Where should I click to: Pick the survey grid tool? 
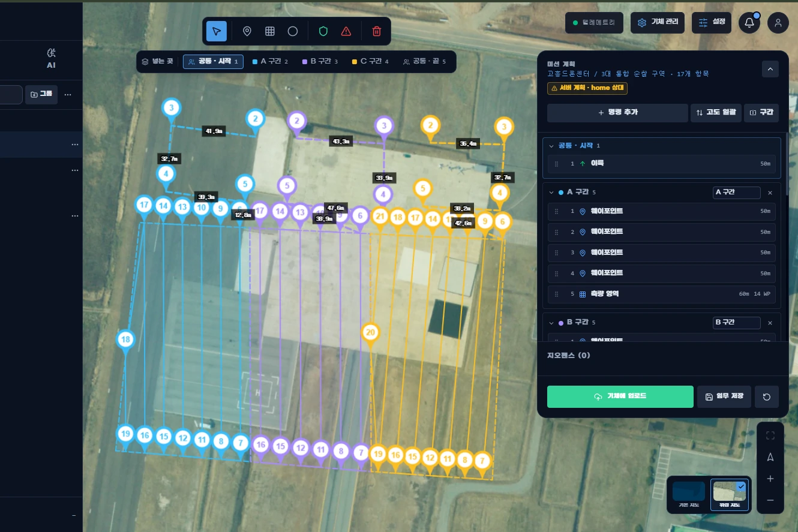pyautogui.click(x=270, y=31)
